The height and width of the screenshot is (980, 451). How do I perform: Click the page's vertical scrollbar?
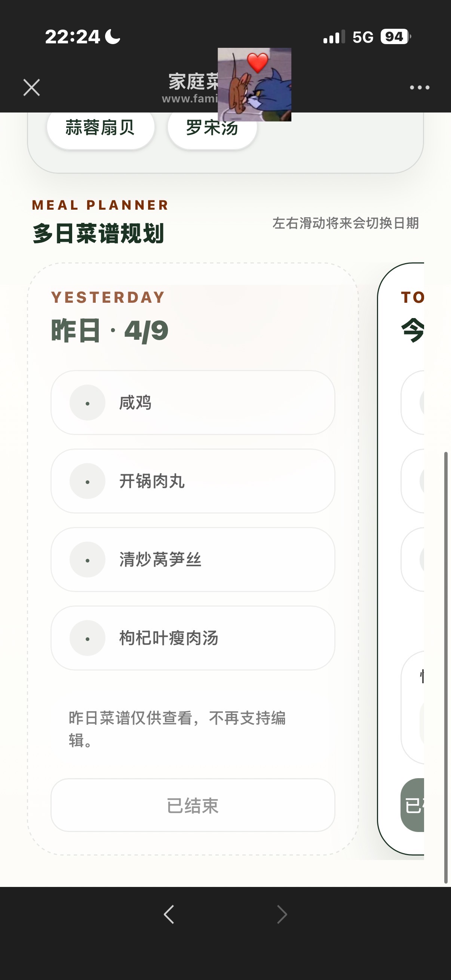click(x=446, y=666)
